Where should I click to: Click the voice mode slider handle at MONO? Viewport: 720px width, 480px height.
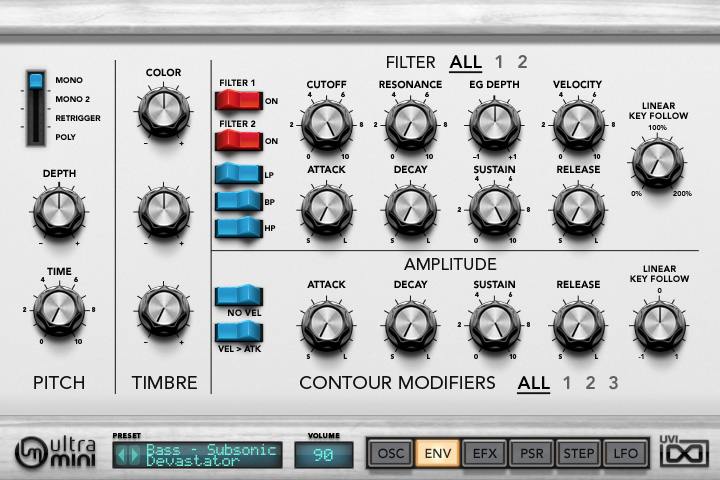pos(36,81)
